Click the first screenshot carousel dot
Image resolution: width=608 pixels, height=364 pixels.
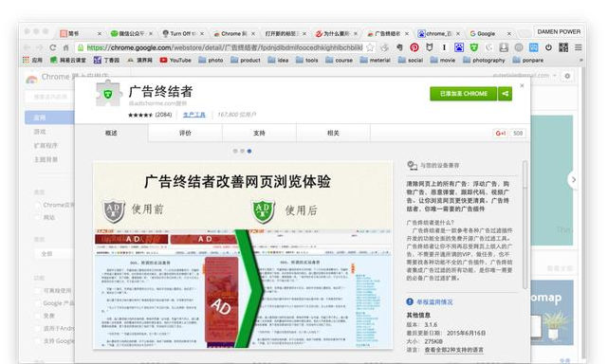click(235, 151)
